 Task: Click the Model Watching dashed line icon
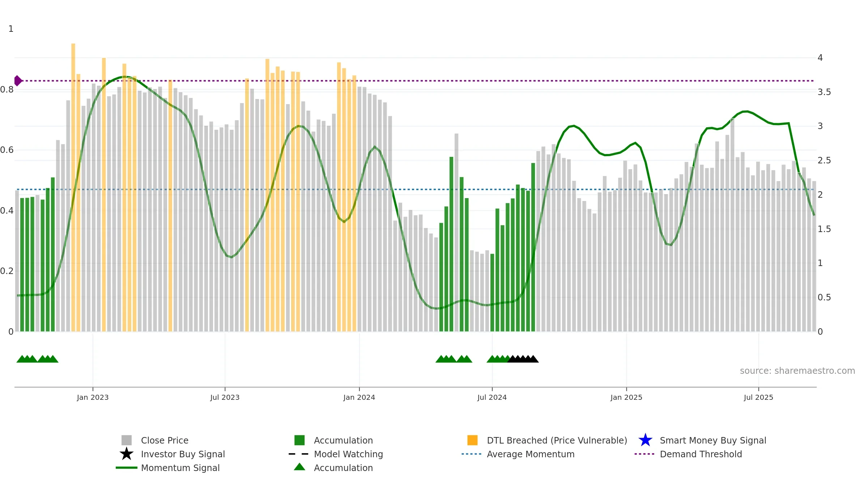[x=299, y=454]
